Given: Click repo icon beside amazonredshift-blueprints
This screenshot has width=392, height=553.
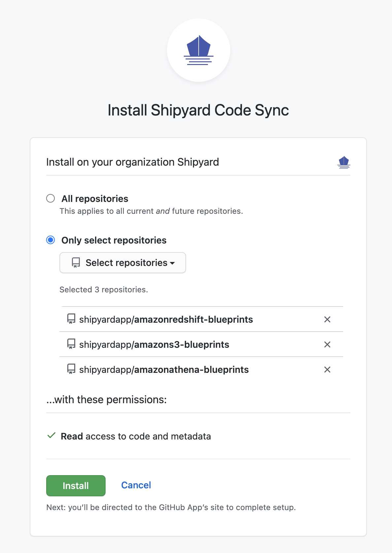Looking at the screenshot, I should 71,319.
